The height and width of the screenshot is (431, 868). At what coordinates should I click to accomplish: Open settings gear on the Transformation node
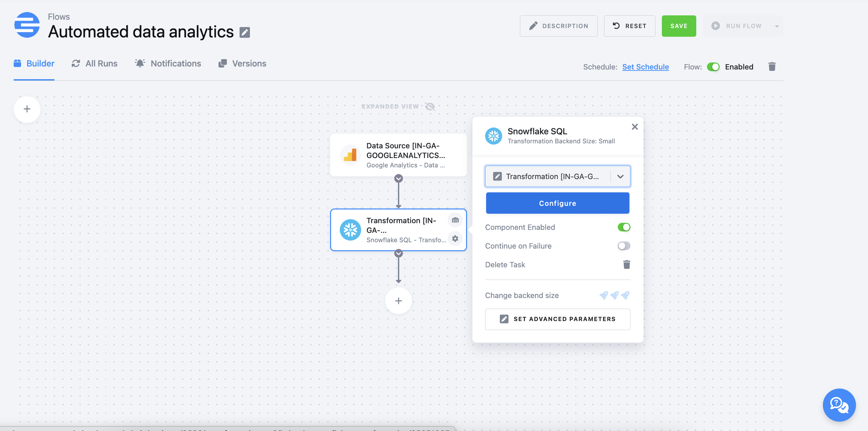pyautogui.click(x=455, y=239)
